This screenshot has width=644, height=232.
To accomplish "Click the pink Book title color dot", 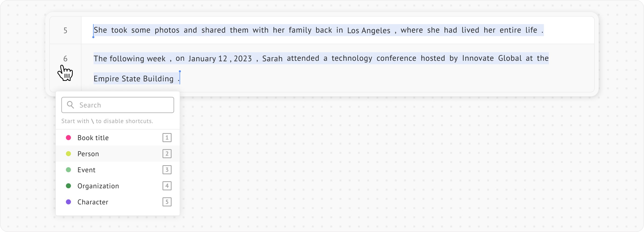I will (x=68, y=138).
